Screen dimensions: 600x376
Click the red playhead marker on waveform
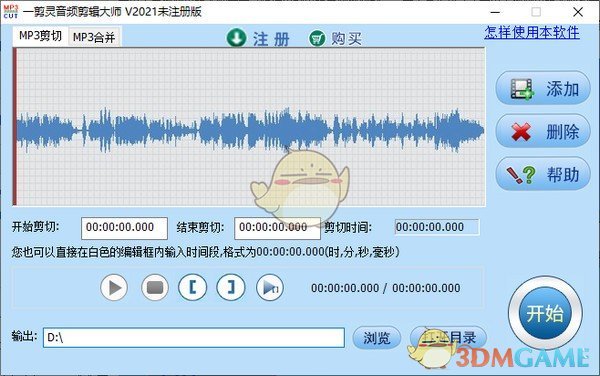(15, 127)
